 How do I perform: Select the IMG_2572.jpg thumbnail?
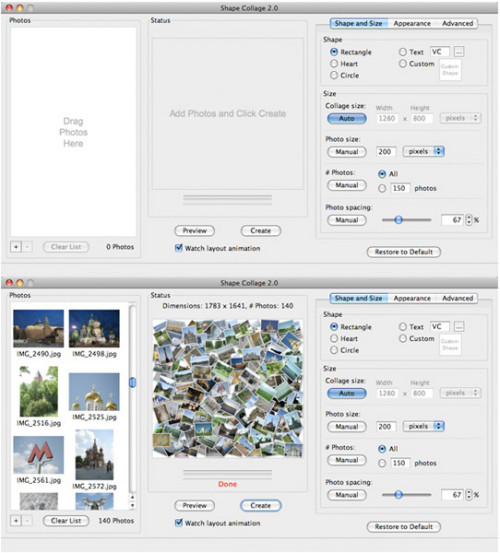[94, 455]
